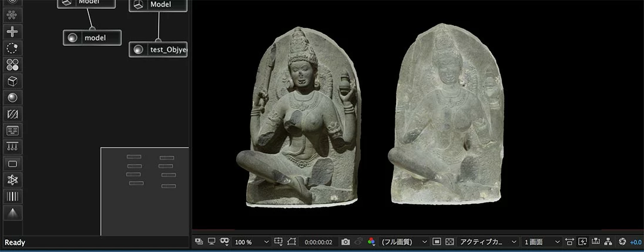This screenshot has height=252, width=644.
Task: Add a 3D cube model object from sidebar
Action: tap(12, 81)
